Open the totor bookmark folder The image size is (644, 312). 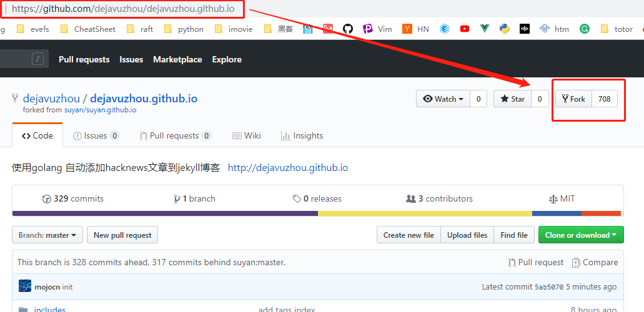[616, 29]
